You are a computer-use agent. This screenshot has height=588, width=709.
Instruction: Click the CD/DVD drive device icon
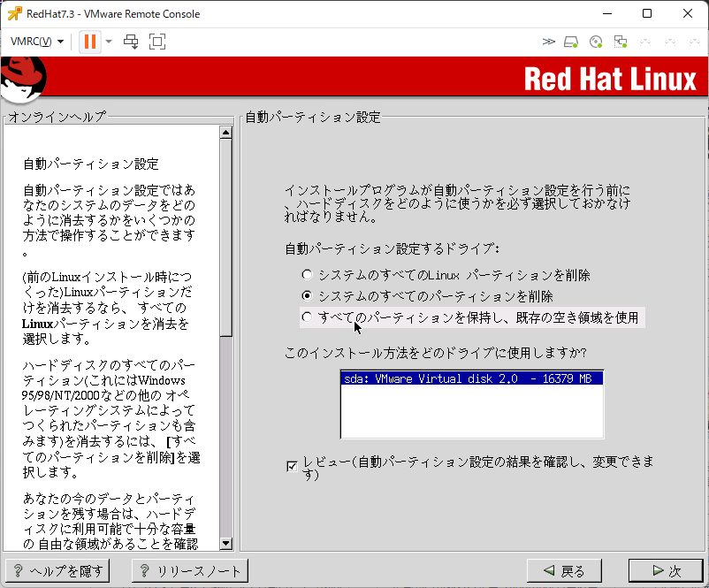tap(596, 42)
